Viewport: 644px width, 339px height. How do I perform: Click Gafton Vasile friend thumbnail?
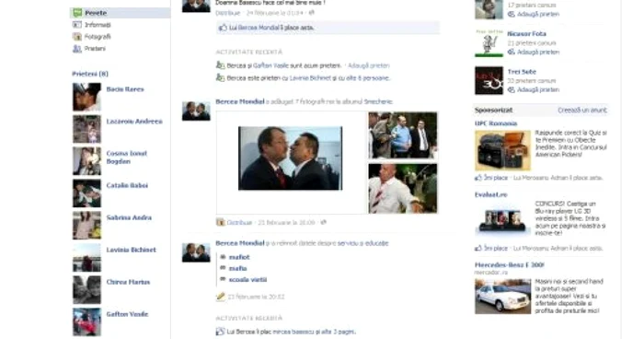tap(86, 321)
